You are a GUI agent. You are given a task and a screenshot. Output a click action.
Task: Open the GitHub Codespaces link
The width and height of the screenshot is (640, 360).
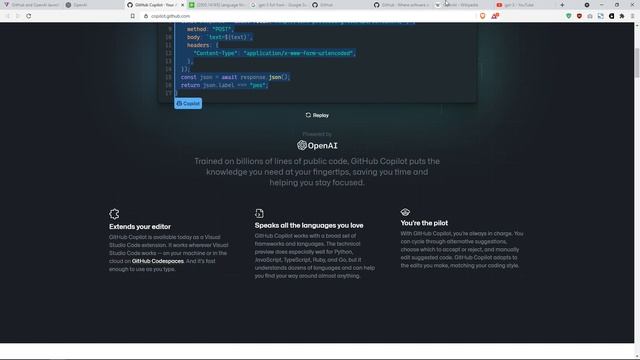pos(158,261)
